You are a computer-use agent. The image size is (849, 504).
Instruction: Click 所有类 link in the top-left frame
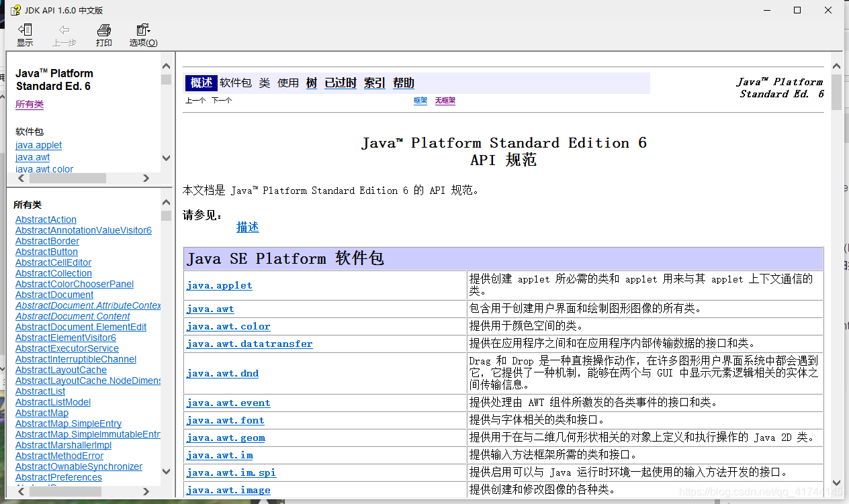click(x=30, y=105)
